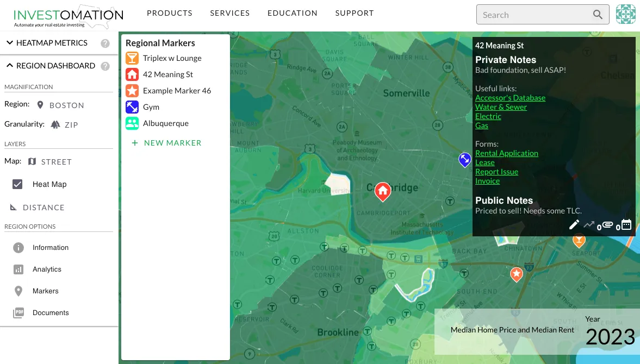
Task: Click the orange star marker on map
Action: (516, 274)
